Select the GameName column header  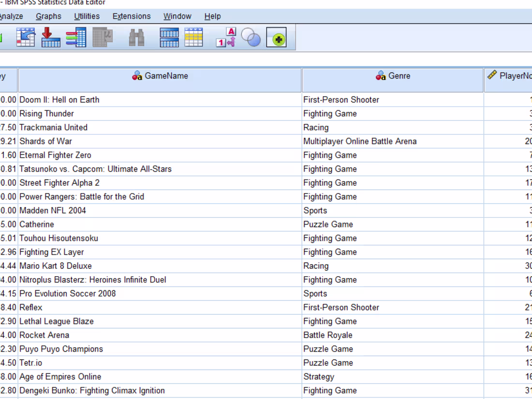pyautogui.click(x=160, y=80)
